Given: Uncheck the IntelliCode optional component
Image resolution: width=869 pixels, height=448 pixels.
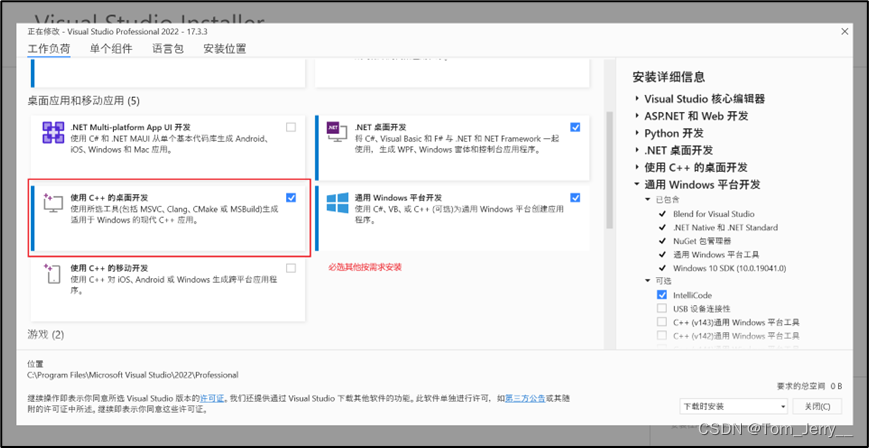Looking at the screenshot, I should point(662,295).
